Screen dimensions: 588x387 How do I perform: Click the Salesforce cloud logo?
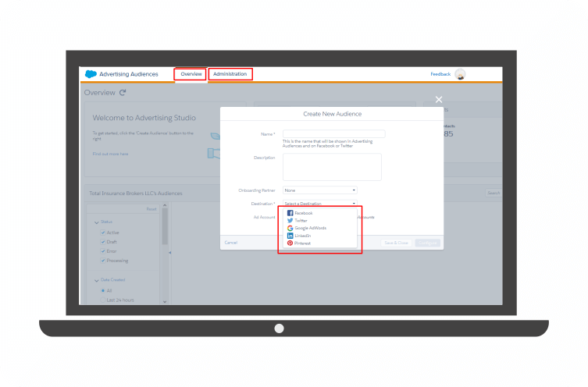91,74
